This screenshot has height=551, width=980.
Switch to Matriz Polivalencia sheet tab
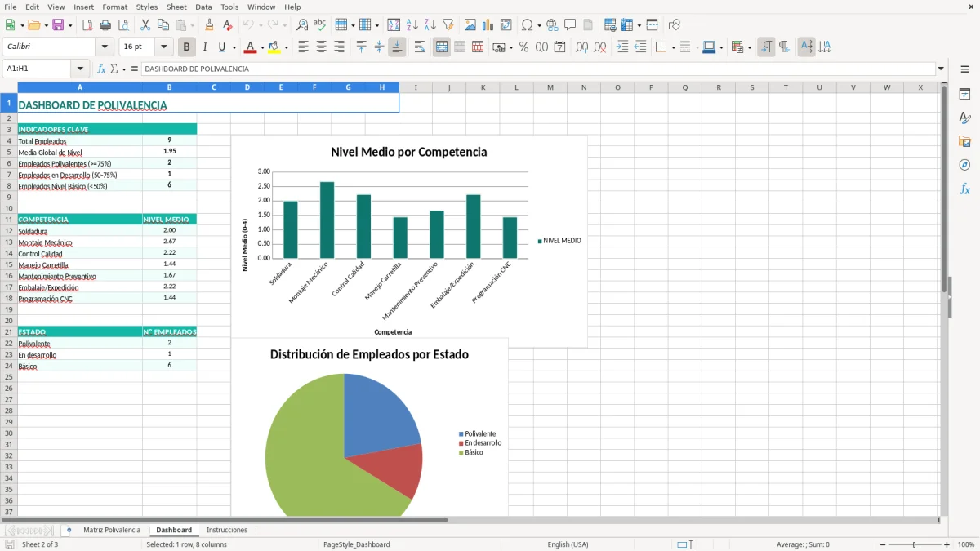[x=112, y=530]
